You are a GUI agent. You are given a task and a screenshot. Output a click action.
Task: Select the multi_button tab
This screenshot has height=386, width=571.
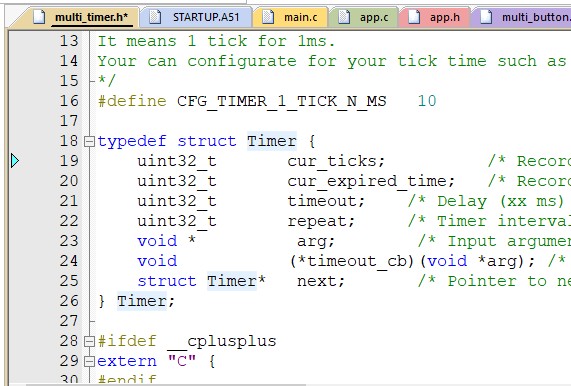coord(521,17)
